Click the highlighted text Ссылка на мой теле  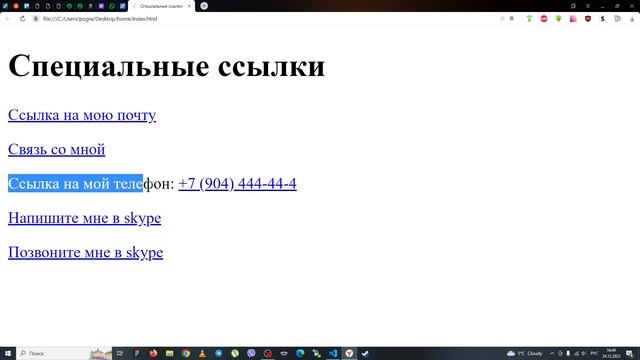tap(76, 184)
